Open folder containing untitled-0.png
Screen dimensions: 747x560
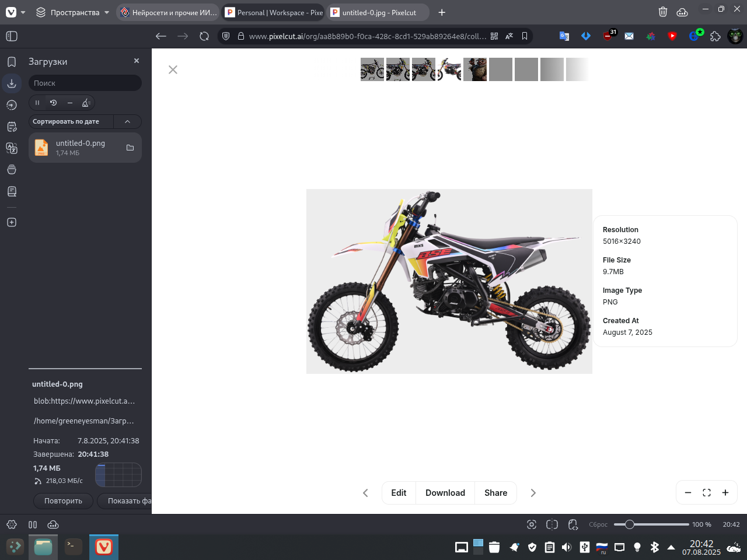pyautogui.click(x=130, y=148)
